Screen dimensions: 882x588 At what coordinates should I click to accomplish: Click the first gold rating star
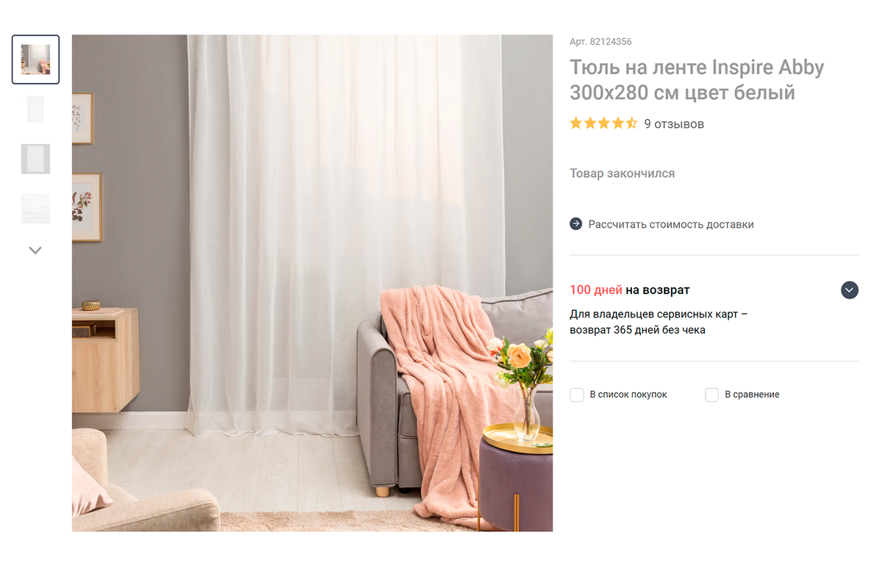coord(576,123)
